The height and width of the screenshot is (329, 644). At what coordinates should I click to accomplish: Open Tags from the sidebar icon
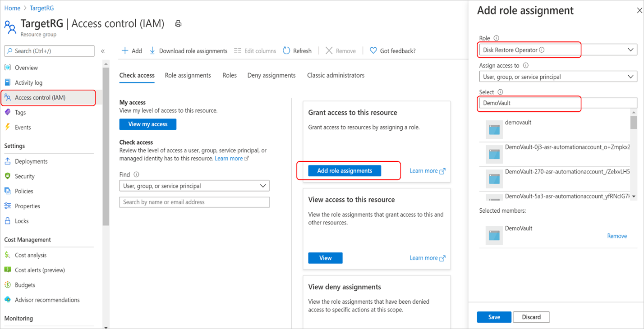8,112
